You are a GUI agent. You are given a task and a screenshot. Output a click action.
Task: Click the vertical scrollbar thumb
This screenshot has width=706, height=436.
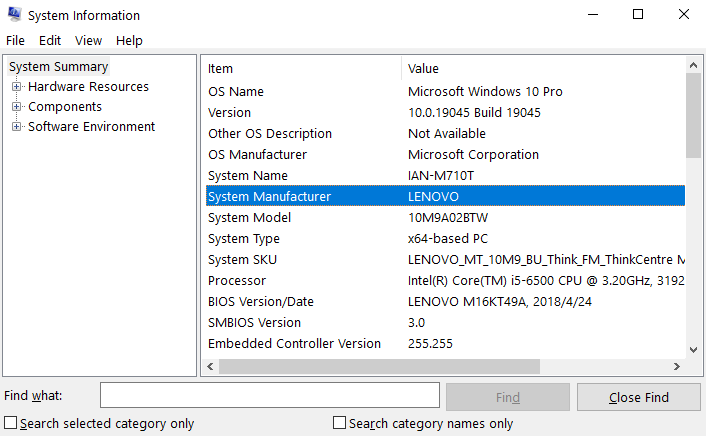click(x=693, y=115)
